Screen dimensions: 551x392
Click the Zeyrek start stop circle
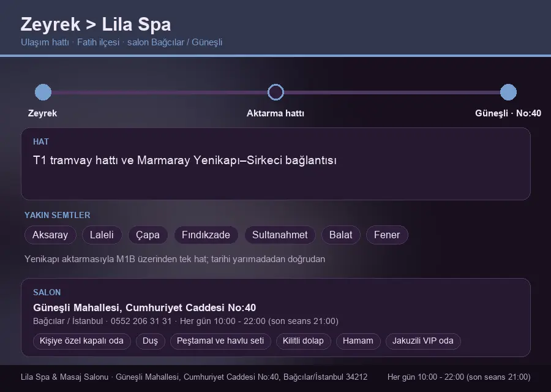pyautogui.click(x=43, y=92)
